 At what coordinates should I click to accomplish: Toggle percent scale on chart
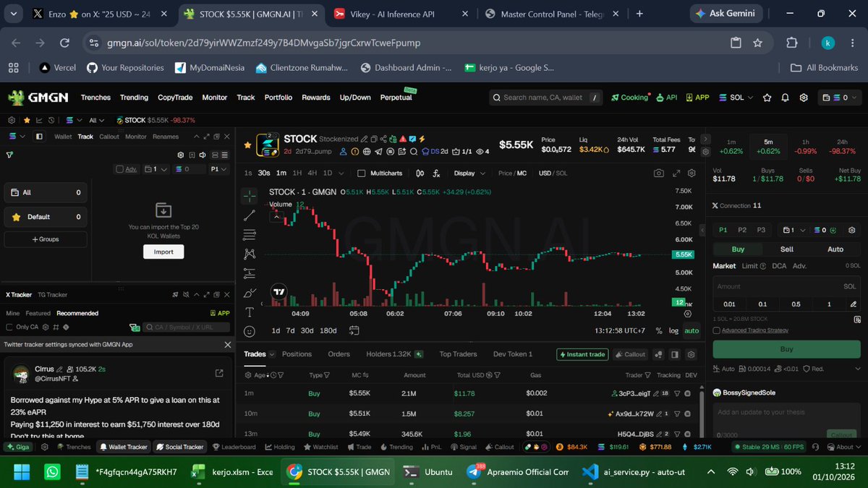coord(658,330)
